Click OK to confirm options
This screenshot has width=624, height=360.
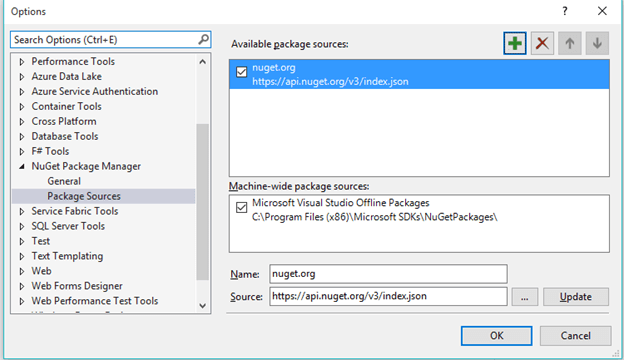[496, 336]
